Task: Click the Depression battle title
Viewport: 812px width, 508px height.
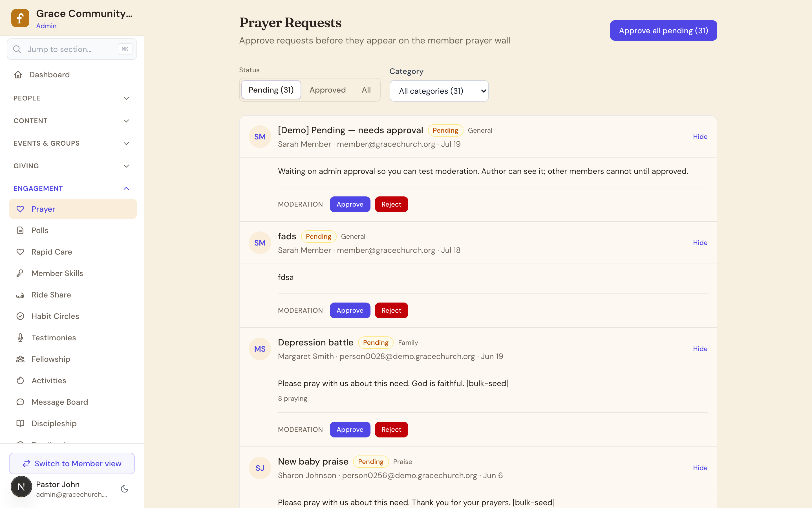Action: (x=315, y=343)
